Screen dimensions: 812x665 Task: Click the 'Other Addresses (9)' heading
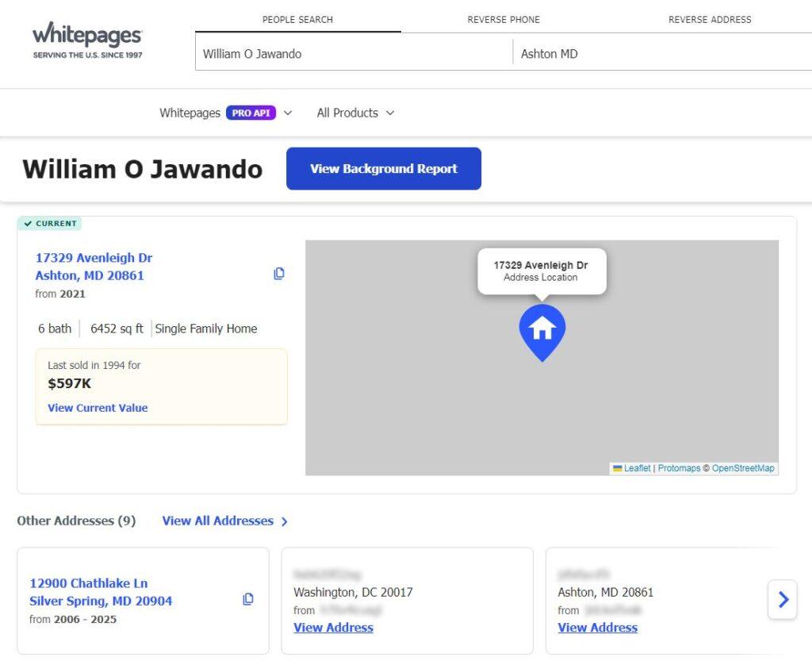76,521
